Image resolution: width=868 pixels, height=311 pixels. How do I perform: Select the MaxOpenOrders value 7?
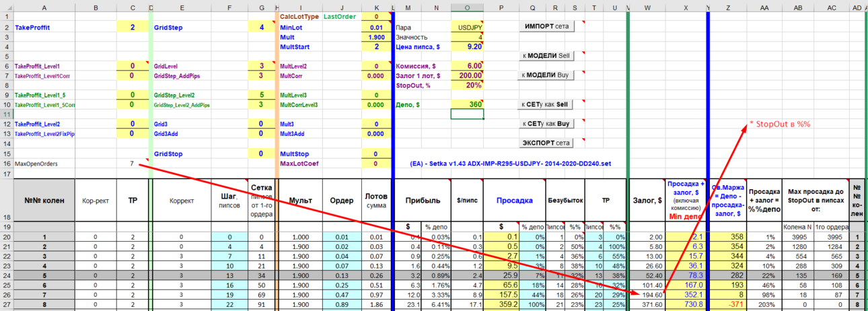[x=132, y=164]
